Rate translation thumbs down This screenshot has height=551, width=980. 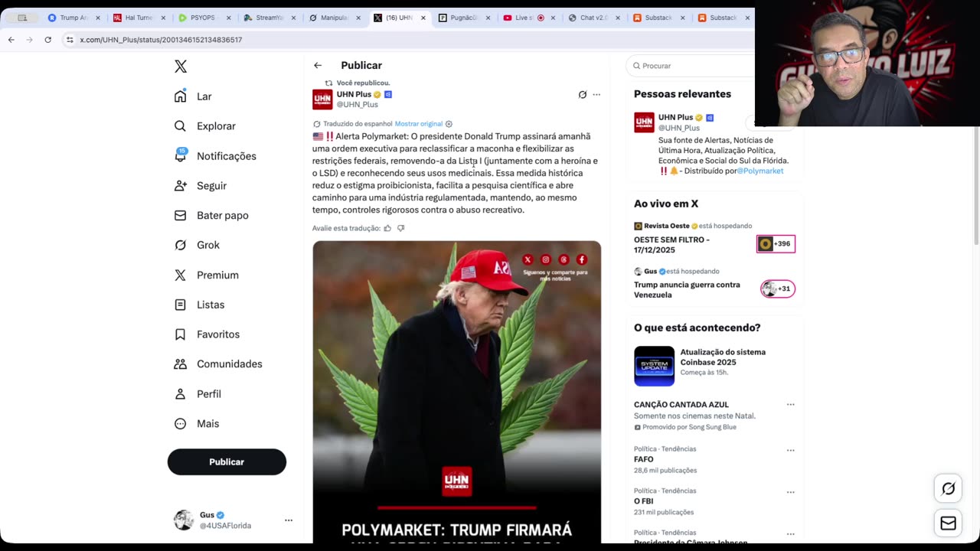click(400, 228)
